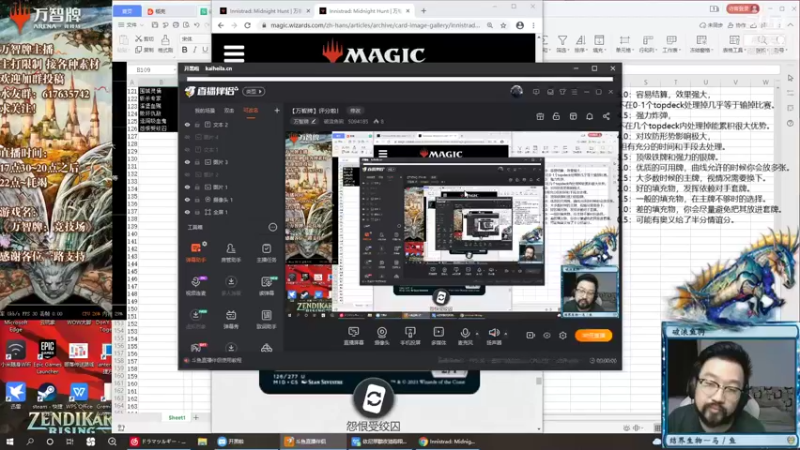Open Chrome three-dot menu
This screenshot has width=800, height=450.
533,25
